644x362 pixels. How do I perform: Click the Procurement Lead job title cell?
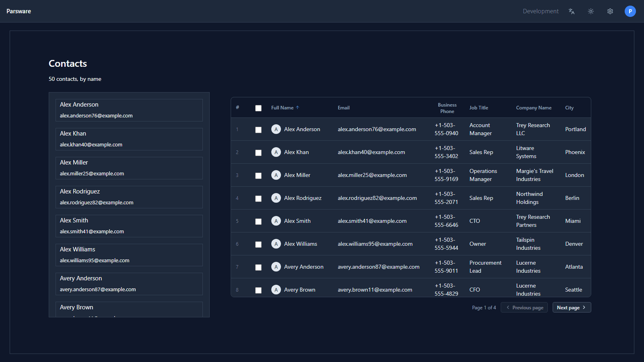point(485,267)
